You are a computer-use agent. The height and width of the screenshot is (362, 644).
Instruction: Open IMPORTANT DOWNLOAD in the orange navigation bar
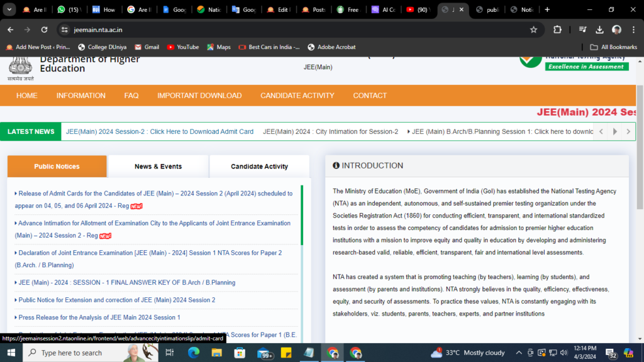tap(199, 96)
